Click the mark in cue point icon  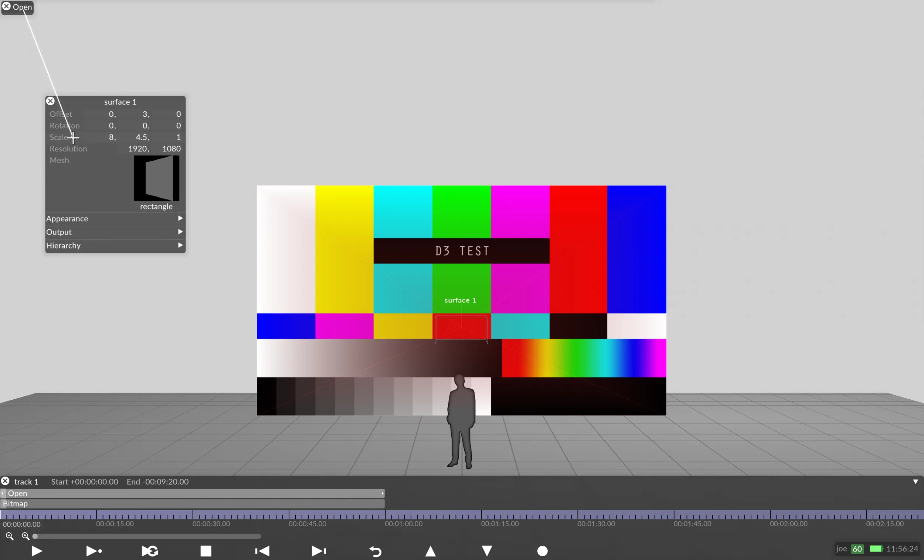(x=430, y=552)
